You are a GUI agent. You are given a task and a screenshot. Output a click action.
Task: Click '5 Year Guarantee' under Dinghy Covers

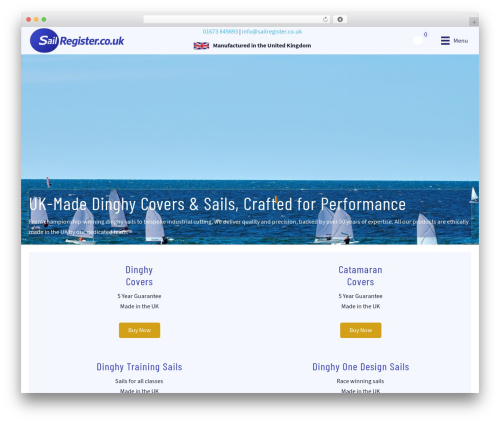(x=139, y=296)
